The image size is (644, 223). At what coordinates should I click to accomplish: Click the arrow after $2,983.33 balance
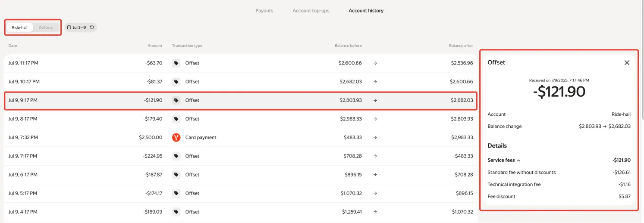coord(375,119)
